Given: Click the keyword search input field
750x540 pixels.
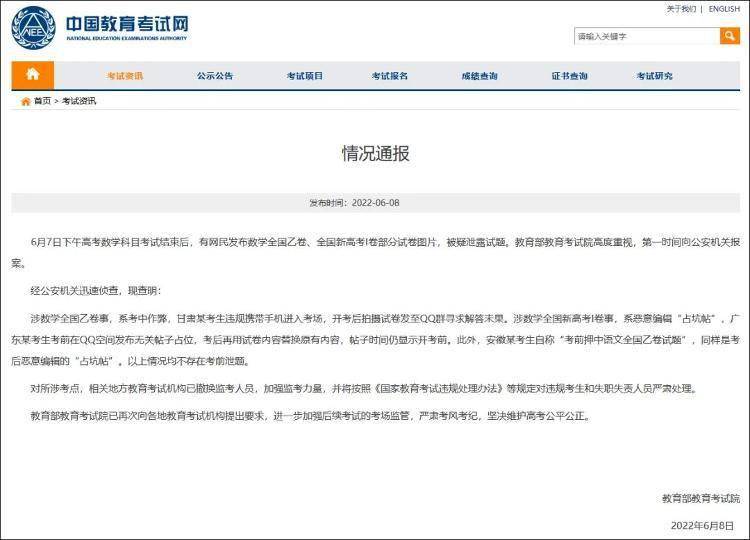Looking at the screenshot, I should (647, 36).
